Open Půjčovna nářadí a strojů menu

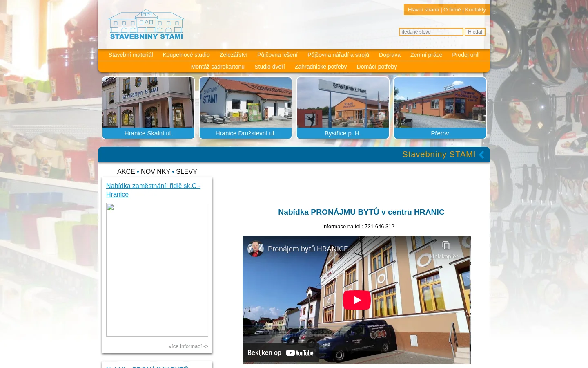click(338, 55)
